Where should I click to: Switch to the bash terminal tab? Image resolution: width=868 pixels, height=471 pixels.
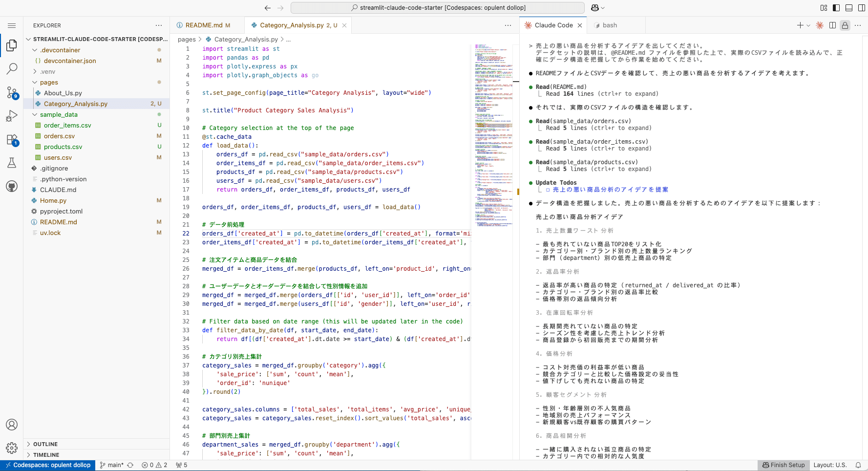pos(609,25)
